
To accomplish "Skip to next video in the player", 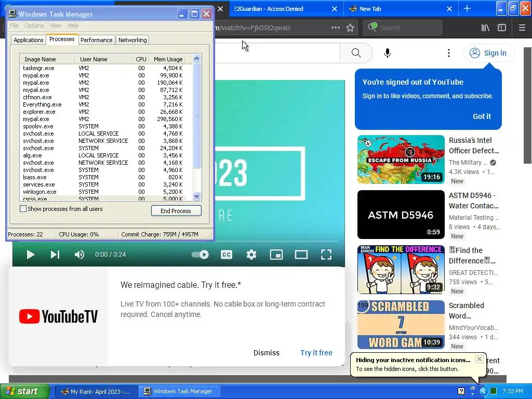I will click(x=55, y=255).
